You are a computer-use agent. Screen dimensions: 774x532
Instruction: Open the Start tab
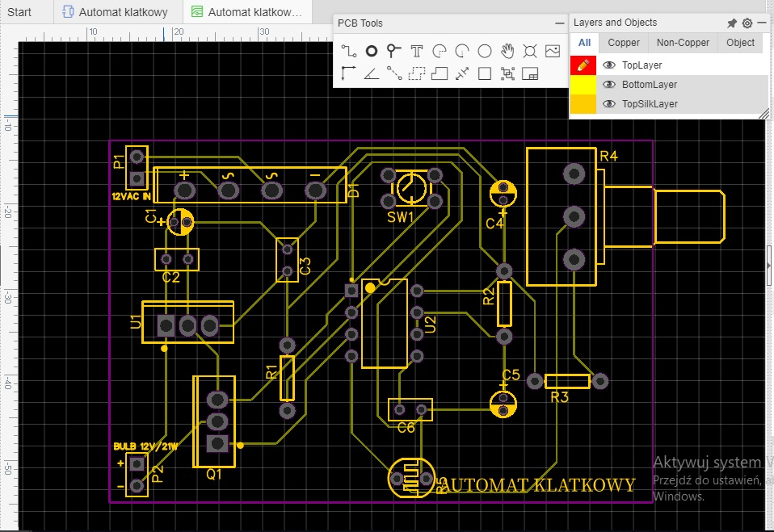[x=19, y=12]
